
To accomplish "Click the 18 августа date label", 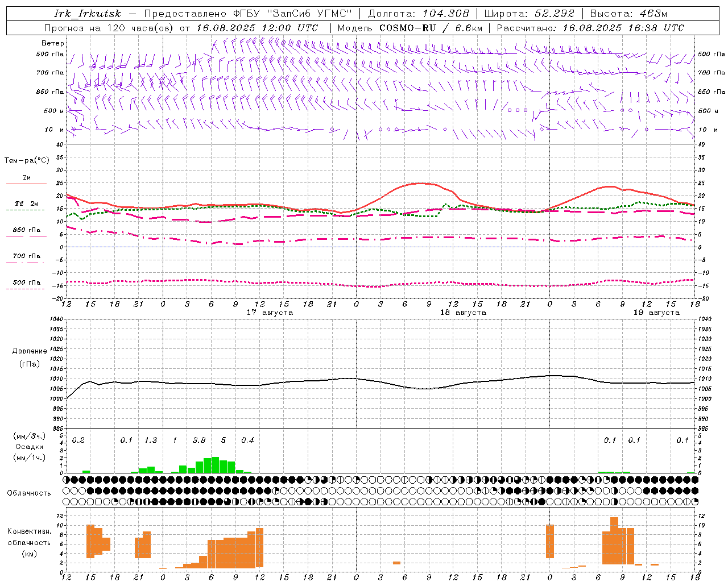I will point(463,313).
